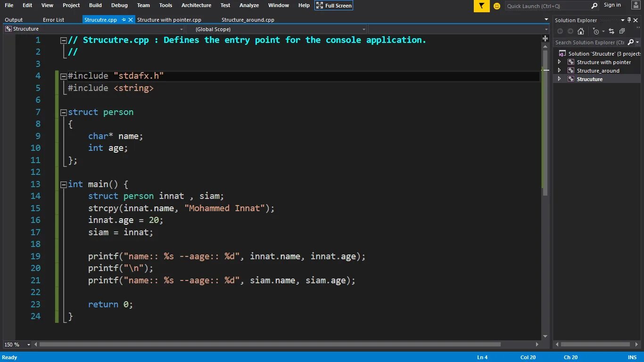644x362 pixels.
Task: Collapse the #include region
Action: click(64, 76)
